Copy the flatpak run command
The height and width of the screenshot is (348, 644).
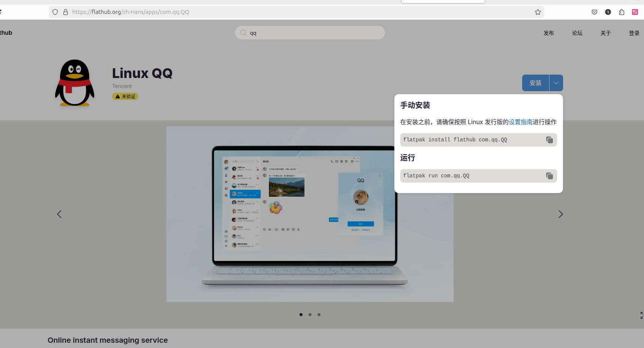pos(549,176)
